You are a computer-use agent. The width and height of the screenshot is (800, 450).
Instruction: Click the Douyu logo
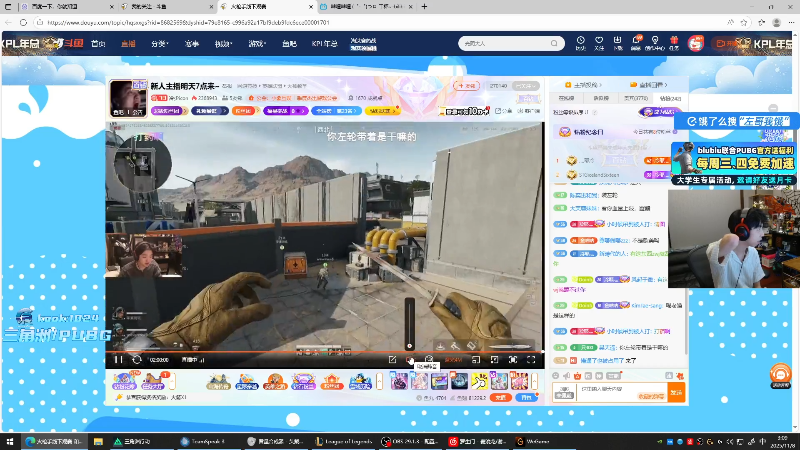click(x=72, y=43)
